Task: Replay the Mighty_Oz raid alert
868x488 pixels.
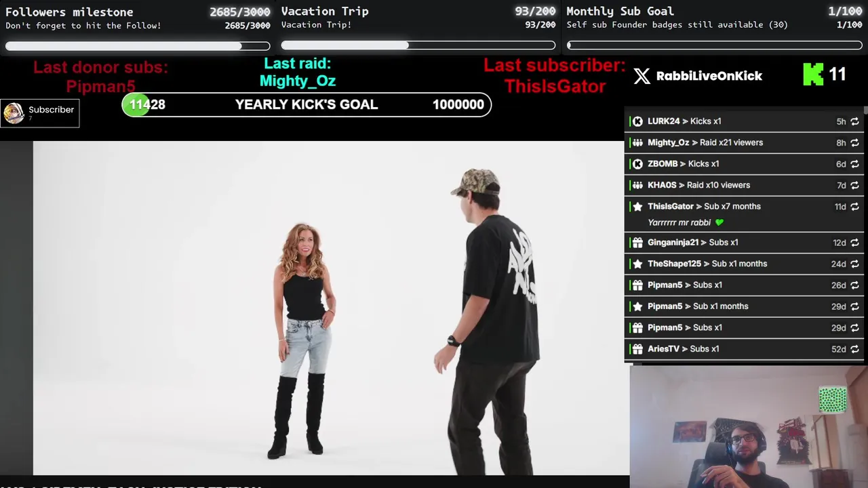Action: (x=854, y=143)
